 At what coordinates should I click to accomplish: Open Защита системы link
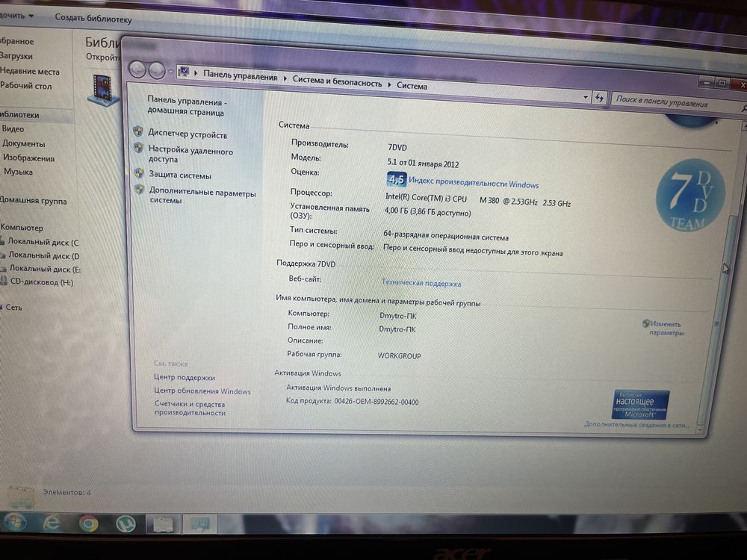coord(179,175)
